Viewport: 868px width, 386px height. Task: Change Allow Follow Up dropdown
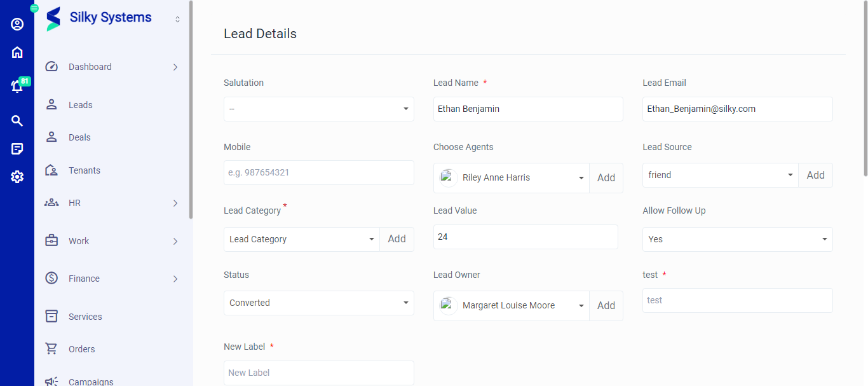coord(737,239)
